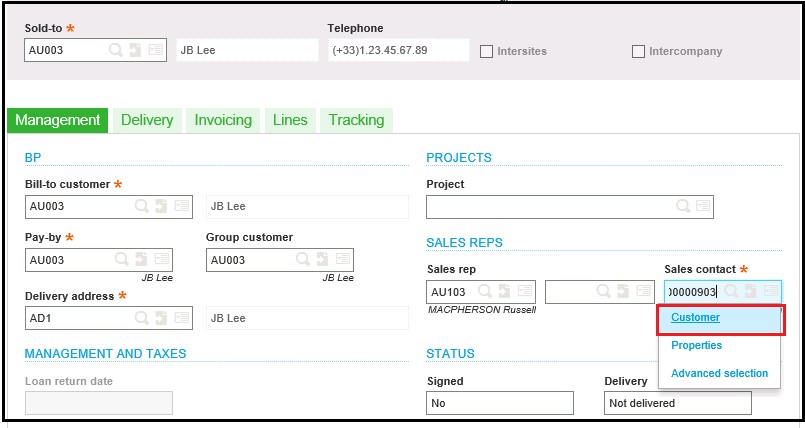Viewport: 805px width, 428px height.
Task: Select Customer in the context menu
Action: point(695,317)
